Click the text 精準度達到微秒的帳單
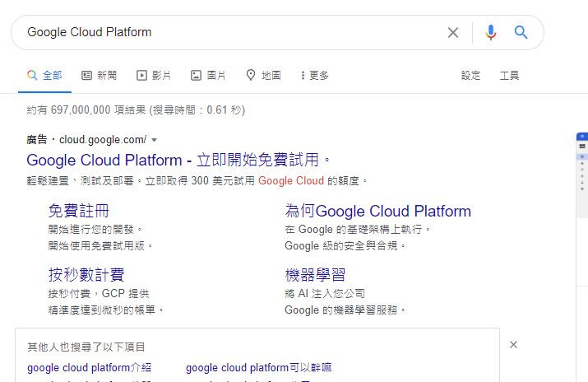The height and width of the screenshot is (382, 588). click(x=105, y=310)
